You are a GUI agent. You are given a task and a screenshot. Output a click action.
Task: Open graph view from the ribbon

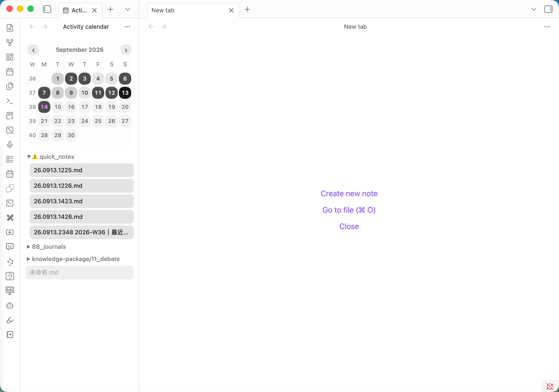[10, 43]
